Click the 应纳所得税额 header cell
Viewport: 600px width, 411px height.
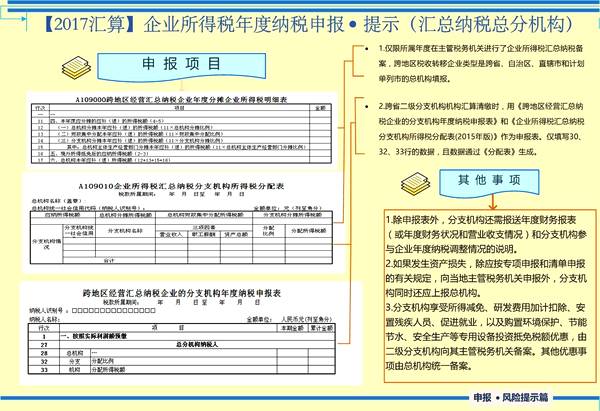63,215
